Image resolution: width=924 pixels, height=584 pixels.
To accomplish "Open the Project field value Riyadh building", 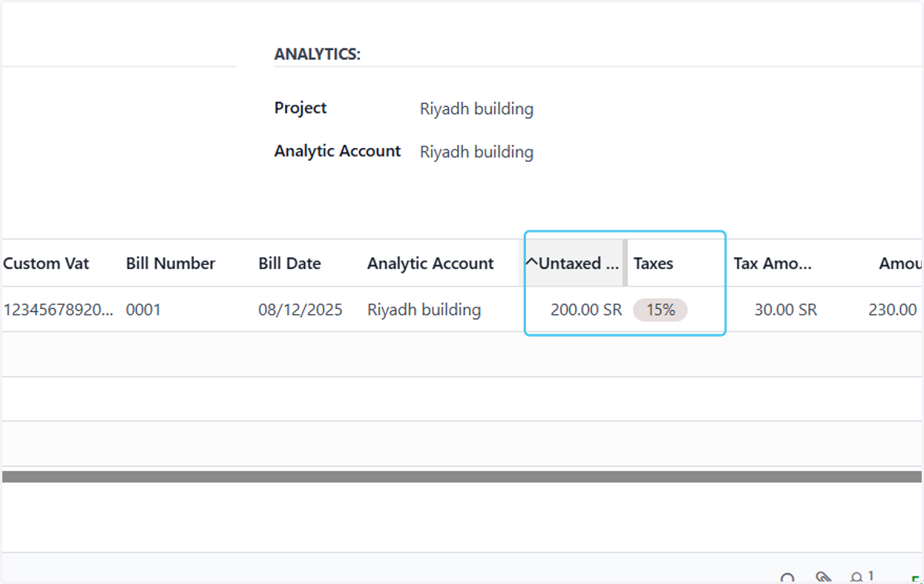I will [x=477, y=109].
